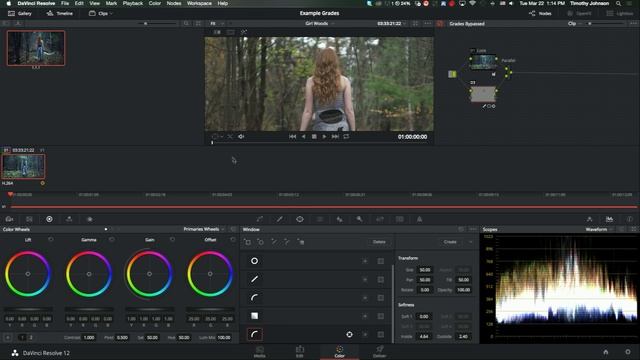This screenshot has width=640, height=360.
Task: Toggle the Nodes panel button
Action: point(540,13)
